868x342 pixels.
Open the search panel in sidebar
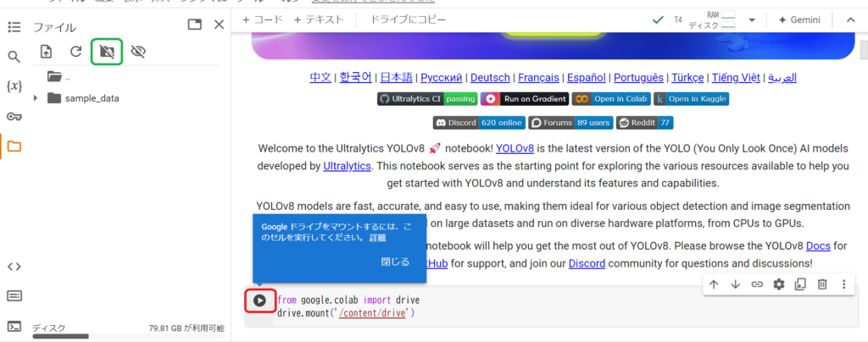[14, 57]
